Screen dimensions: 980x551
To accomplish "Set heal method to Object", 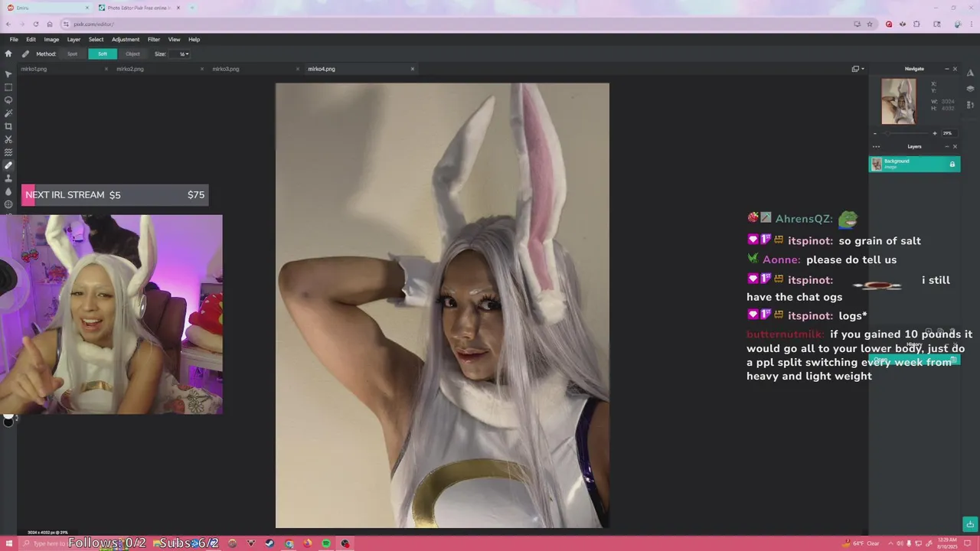I will [x=132, y=54].
